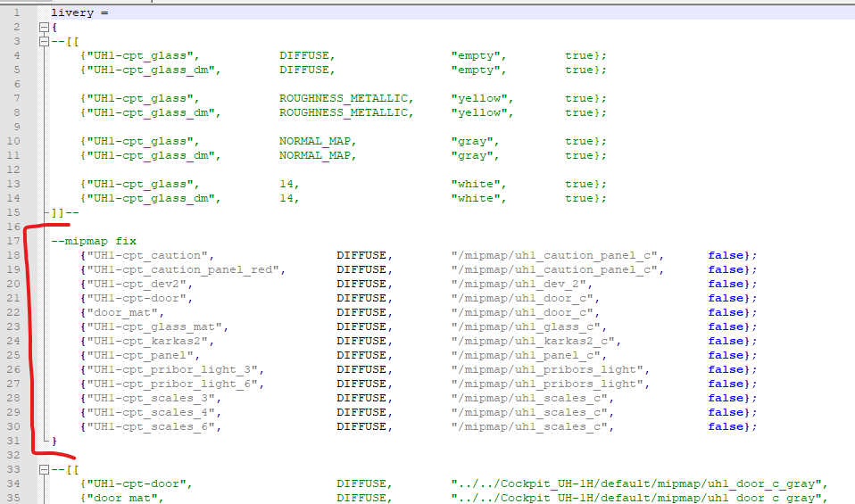The image size is (855, 504).
Task: Click the value 14 on line 14
Action: (286, 198)
